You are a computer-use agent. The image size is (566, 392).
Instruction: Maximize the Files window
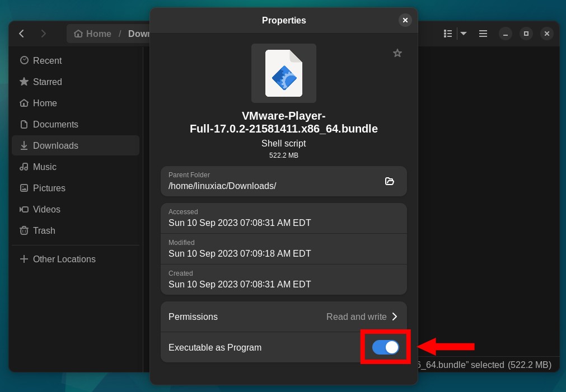click(526, 34)
